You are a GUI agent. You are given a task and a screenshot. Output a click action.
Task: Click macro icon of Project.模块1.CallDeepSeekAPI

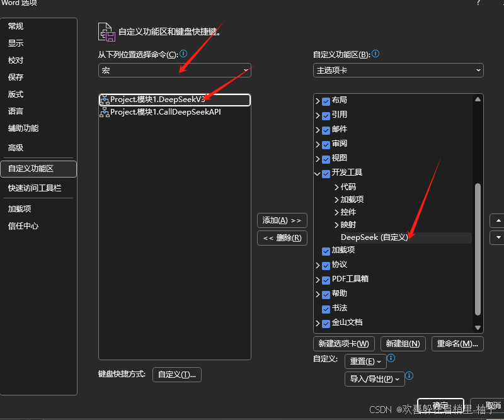[104, 112]
